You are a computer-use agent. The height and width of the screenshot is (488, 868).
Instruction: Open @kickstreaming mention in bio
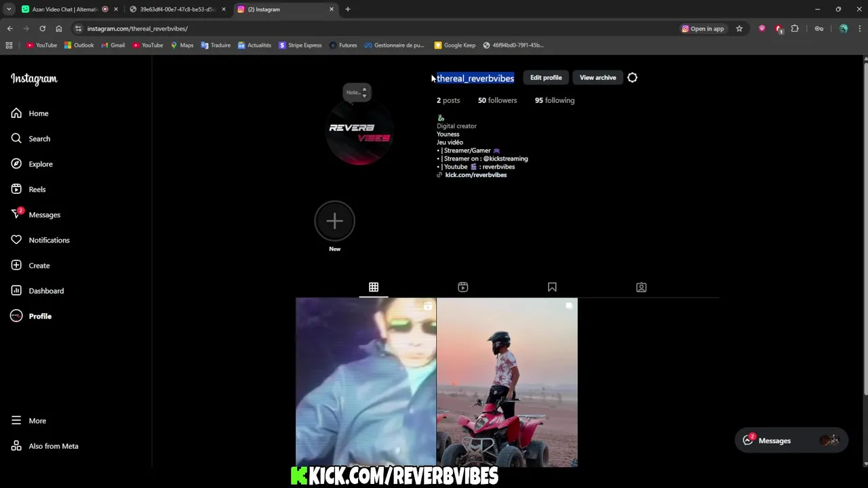[505, 159]
